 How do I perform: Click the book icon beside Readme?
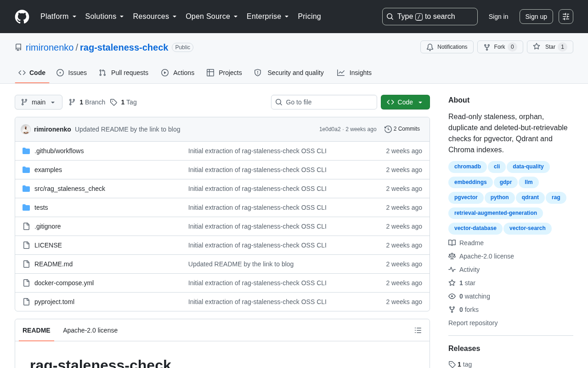pos(452,243)
